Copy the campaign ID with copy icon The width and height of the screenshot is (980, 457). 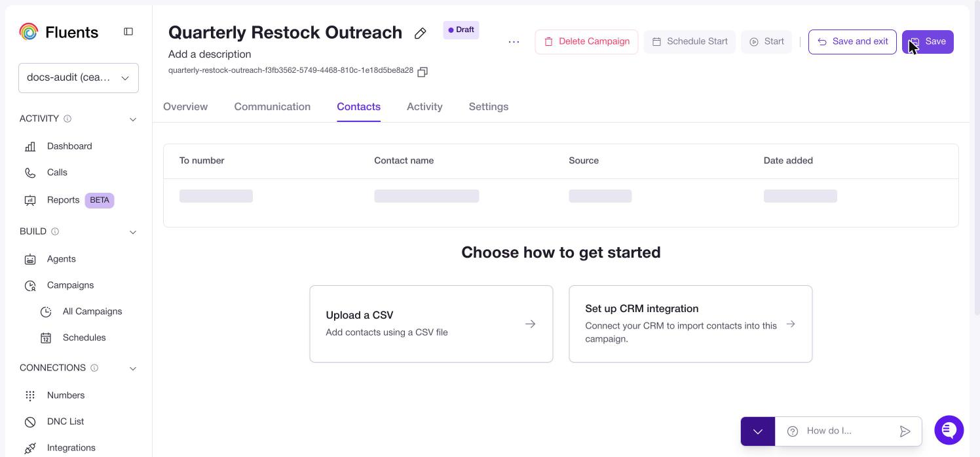pyautogui.click(x=423, y=71)
